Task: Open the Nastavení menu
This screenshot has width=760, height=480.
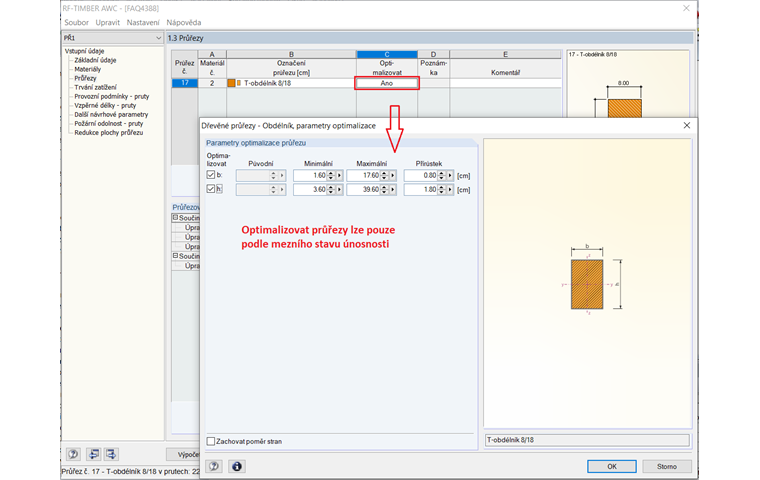Action: 143,22
